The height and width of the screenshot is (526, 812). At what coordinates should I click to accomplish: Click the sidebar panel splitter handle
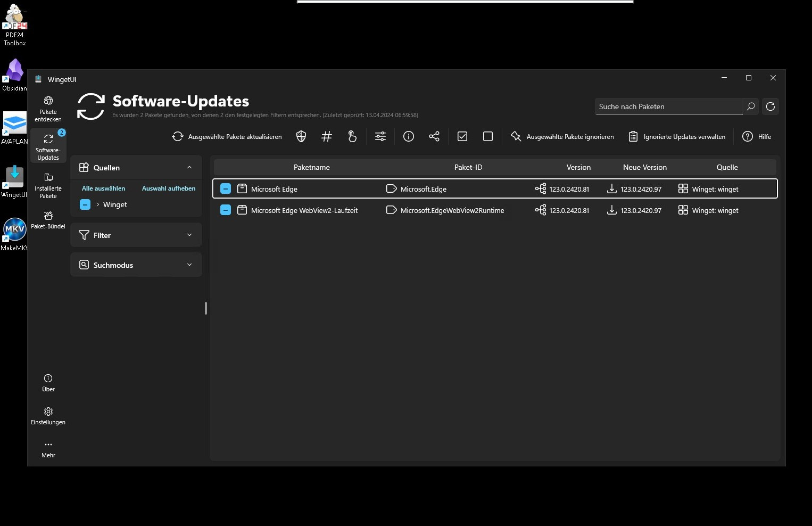[206, 308]
